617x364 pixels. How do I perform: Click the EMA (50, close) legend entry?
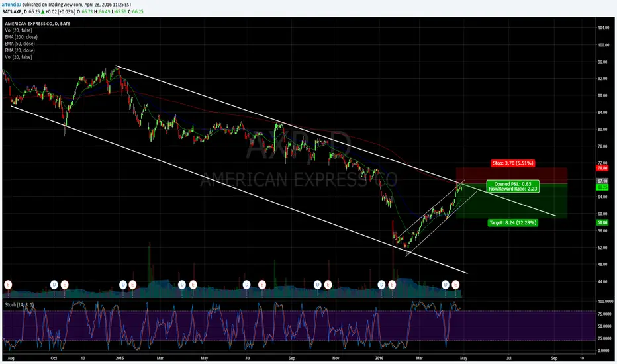[20, 44]
